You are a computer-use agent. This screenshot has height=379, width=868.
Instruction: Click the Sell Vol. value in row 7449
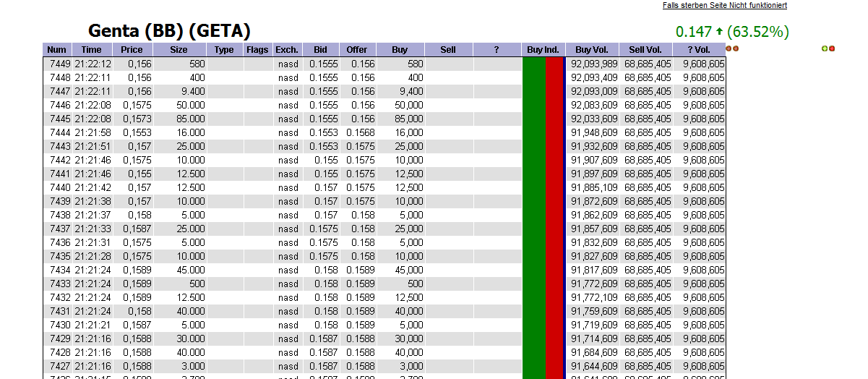pyautogui.click(x=648, y=64)
